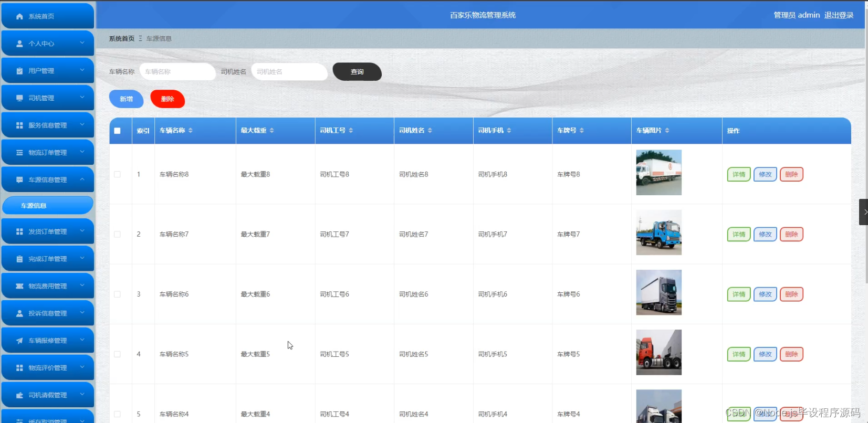Open the 系统首页 sidebar item
This screenshot has height=423, width=868.
(x=48, y=16)
